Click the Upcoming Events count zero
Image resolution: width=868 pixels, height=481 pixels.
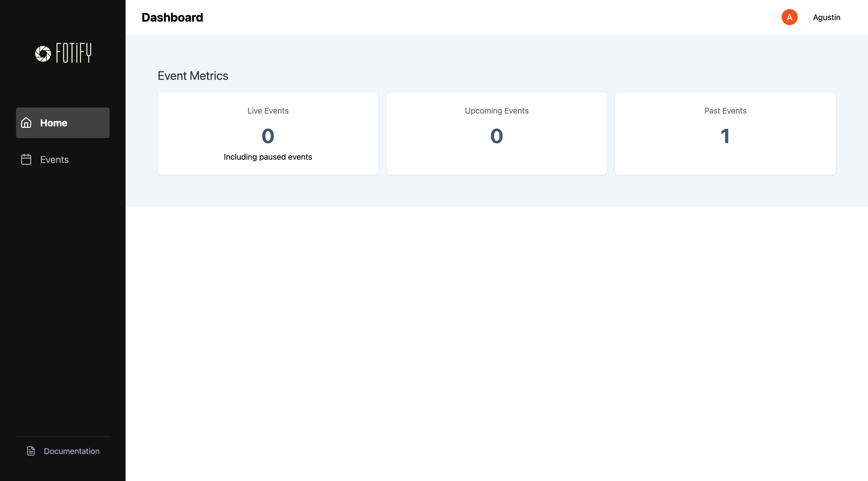(496, 136)
